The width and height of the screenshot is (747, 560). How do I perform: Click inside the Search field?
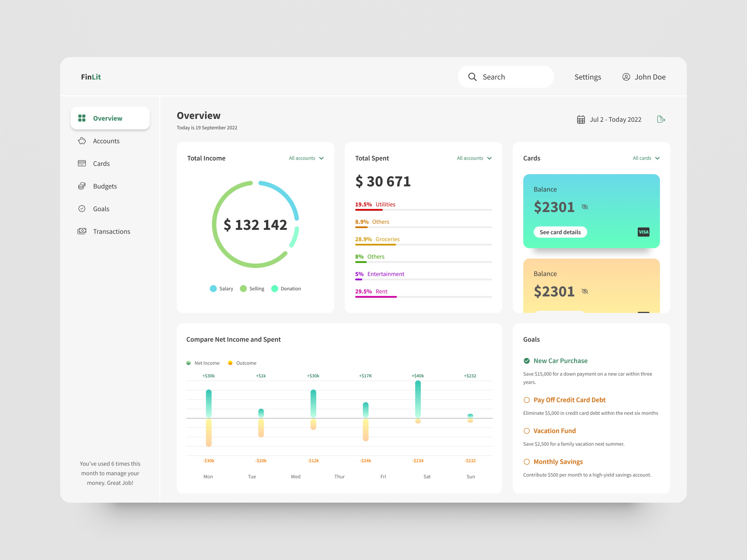[506, 77]
